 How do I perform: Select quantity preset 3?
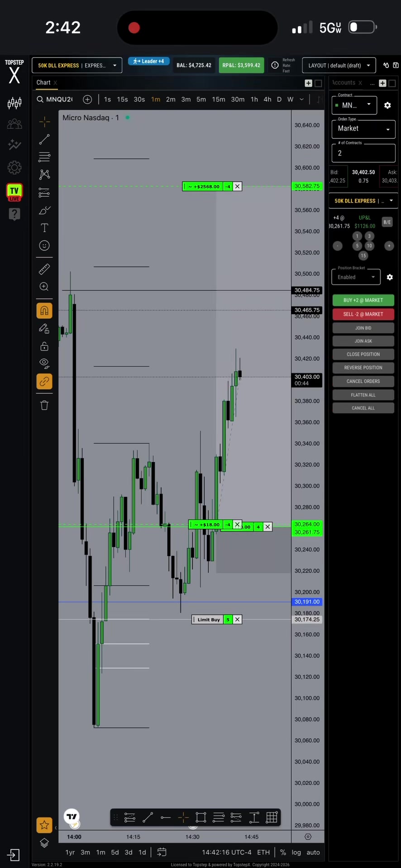click(369, 236)
